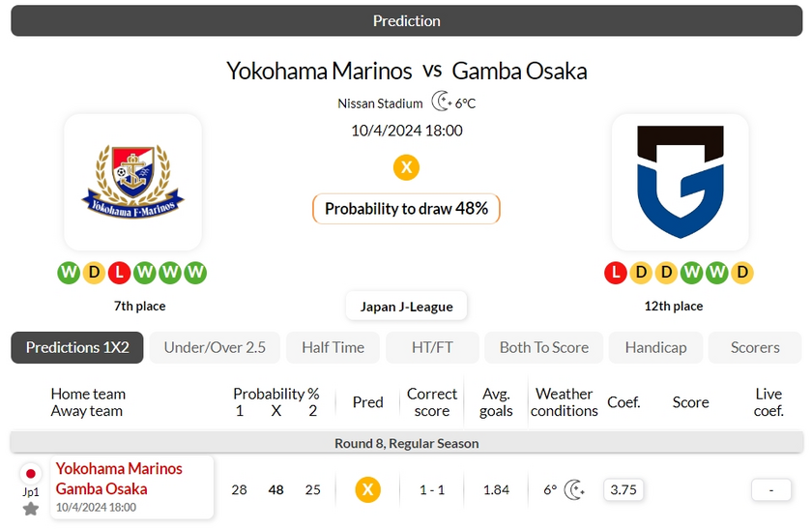Click the Yokohama F-Marinos team crest
812x529 pixels.
point(133,182)
